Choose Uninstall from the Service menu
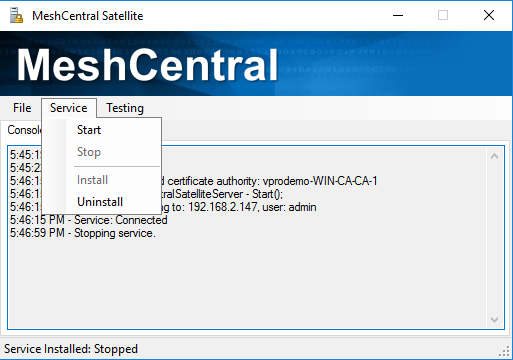This screenshot has width=513, height=360. pyautogui.click(x=102, y=202)
